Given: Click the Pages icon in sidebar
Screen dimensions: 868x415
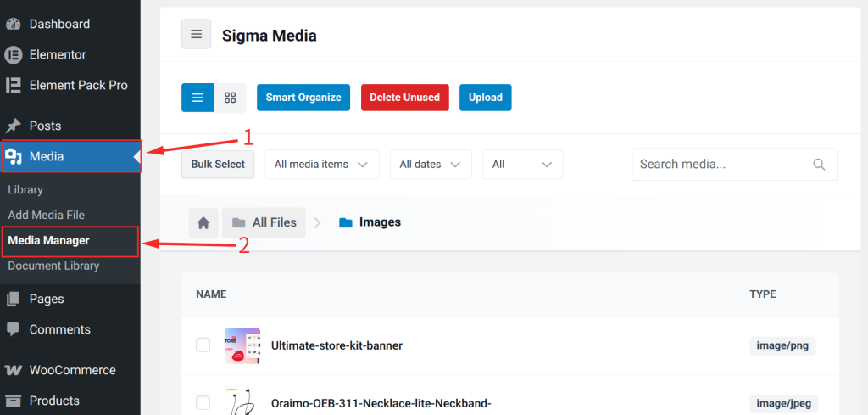Looking at the screenshot, I should tap(13, 300).
